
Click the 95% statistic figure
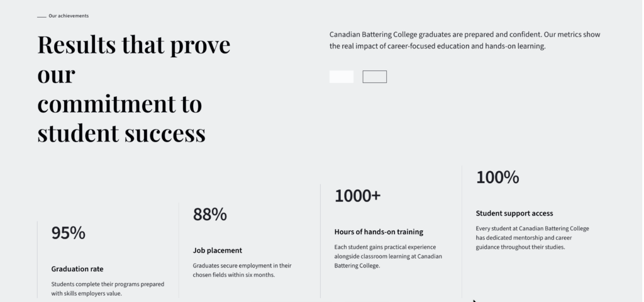[69, 233]
